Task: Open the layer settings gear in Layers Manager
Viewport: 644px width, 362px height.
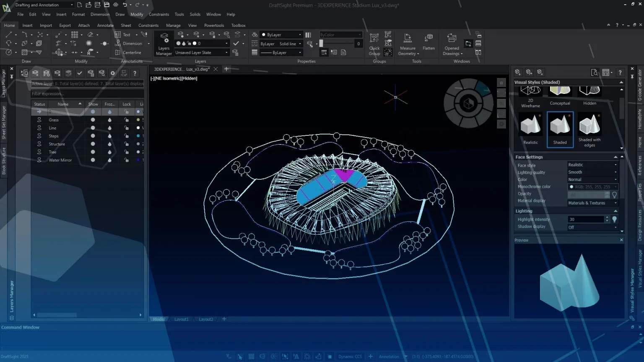Action: click(x=113, y=73)
